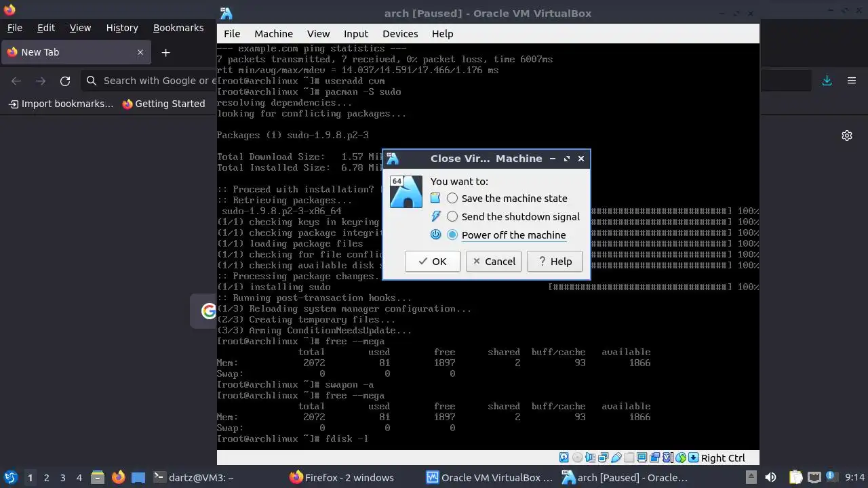Open Firefox History menu
Viewport: 868px width, 488px height.
pos(122,28)
